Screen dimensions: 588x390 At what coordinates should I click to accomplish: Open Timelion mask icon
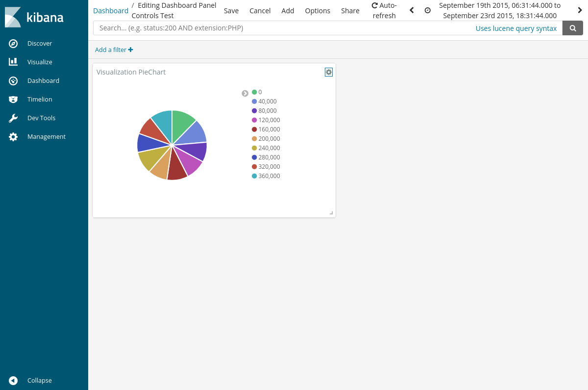click(13, 100)
